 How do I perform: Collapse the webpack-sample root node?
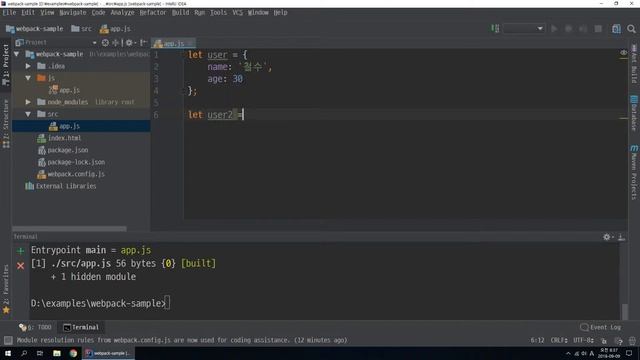[16, 54]
